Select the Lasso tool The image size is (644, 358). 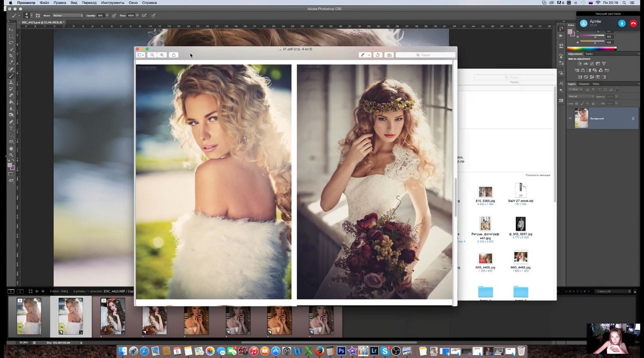tap(11, 42)
